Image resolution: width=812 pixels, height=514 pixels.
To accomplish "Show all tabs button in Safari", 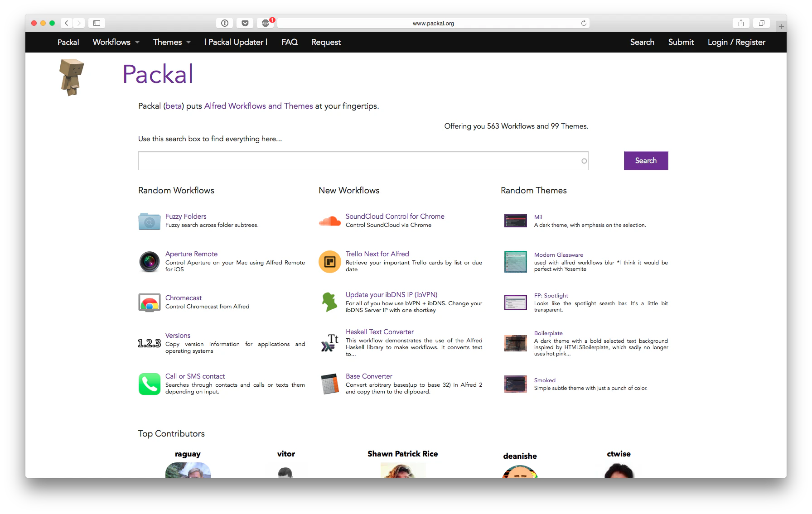I will (x=762, y=23).
